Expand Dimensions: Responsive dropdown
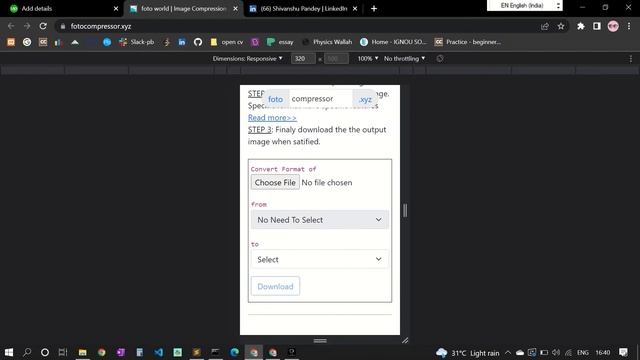Screen dimensions: 640x360 247,59
